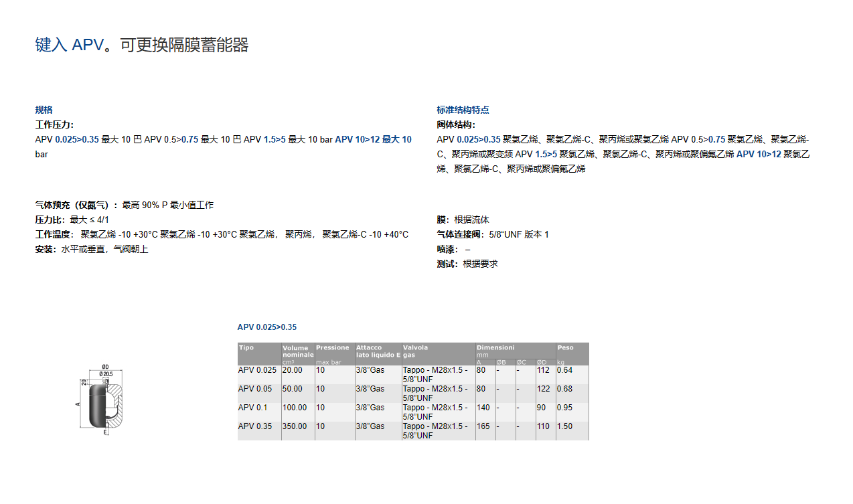The width and height of the screenshot is (853, 504).
Task: Click the 350.00 volume cell
Action: 295,426
